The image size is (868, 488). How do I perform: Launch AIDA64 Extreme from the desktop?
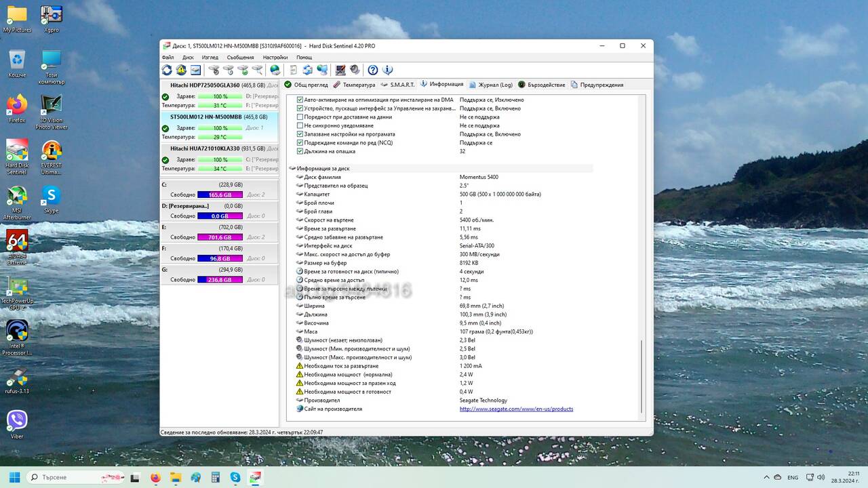pos(17,247)
